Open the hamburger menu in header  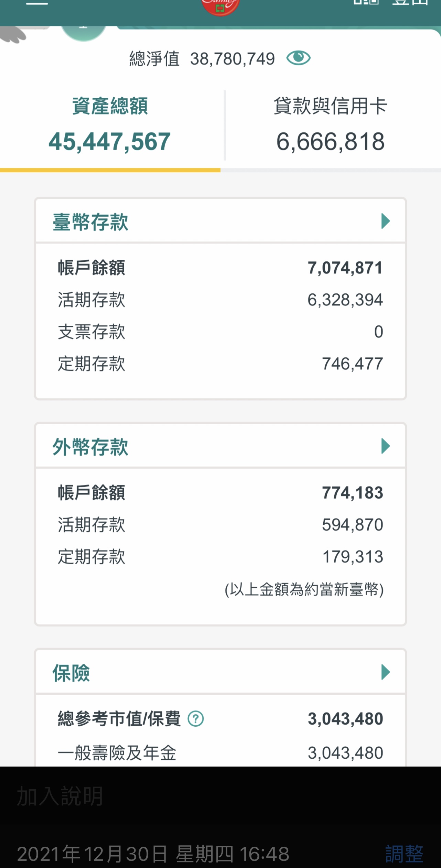pos(37,3)
